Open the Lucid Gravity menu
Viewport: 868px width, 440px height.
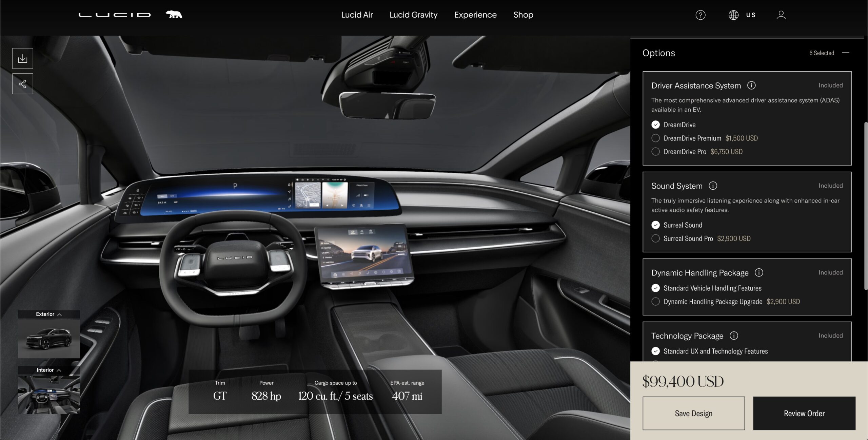pyautogui.click(x=413, y=15)
